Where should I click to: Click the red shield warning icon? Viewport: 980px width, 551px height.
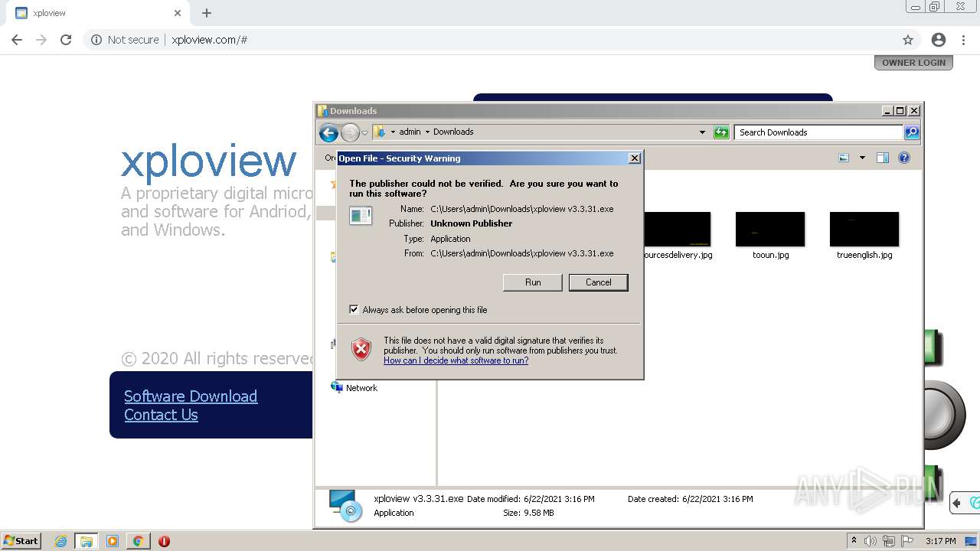pos(361,350)
